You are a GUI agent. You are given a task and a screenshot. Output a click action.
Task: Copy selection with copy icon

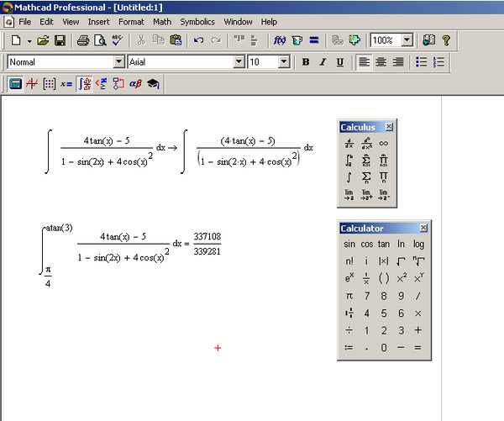[x=158, y=40]
